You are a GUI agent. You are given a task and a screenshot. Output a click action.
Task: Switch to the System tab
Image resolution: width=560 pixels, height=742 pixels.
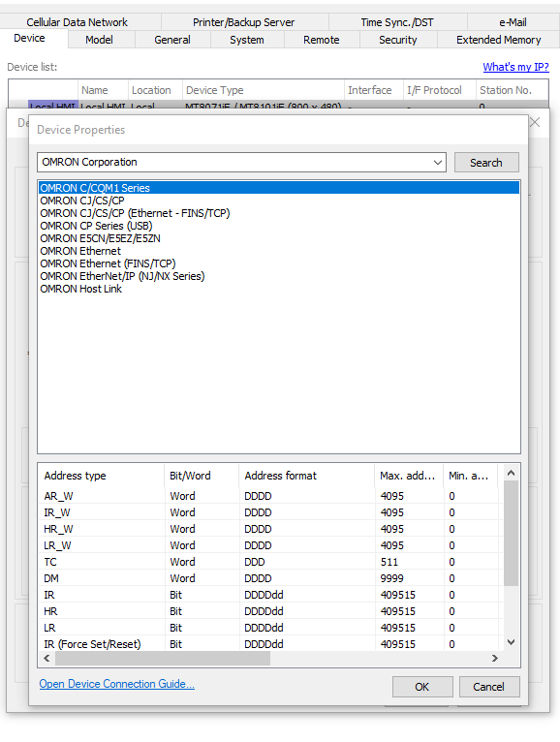(247, 40)
